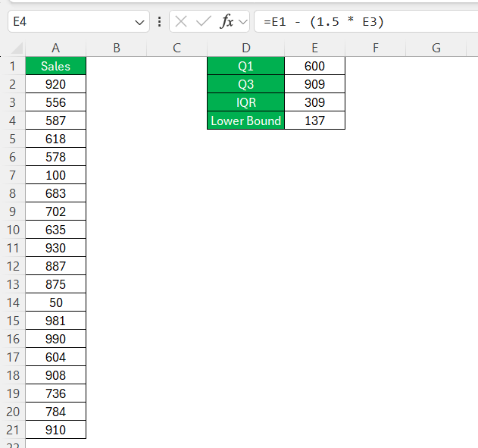Click the cell containing 920
The image size is (478, 448).
(56, 84)
